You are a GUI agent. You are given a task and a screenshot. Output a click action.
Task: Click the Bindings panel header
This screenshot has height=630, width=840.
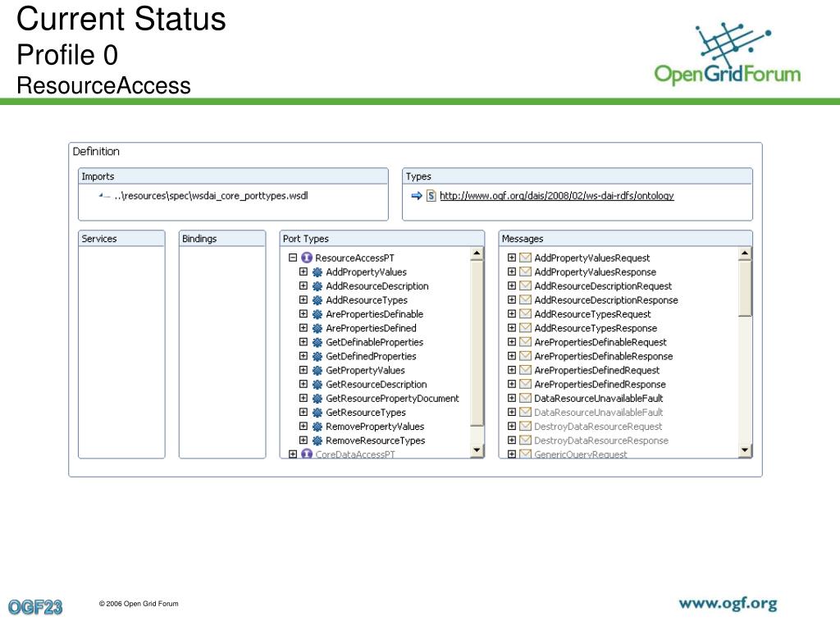point(222,239)
